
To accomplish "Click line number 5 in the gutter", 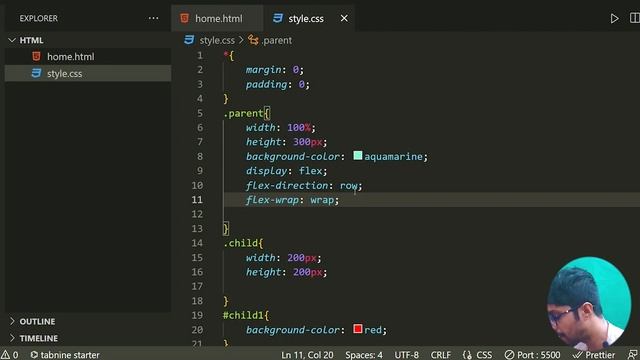I will (x=200, y=113).
